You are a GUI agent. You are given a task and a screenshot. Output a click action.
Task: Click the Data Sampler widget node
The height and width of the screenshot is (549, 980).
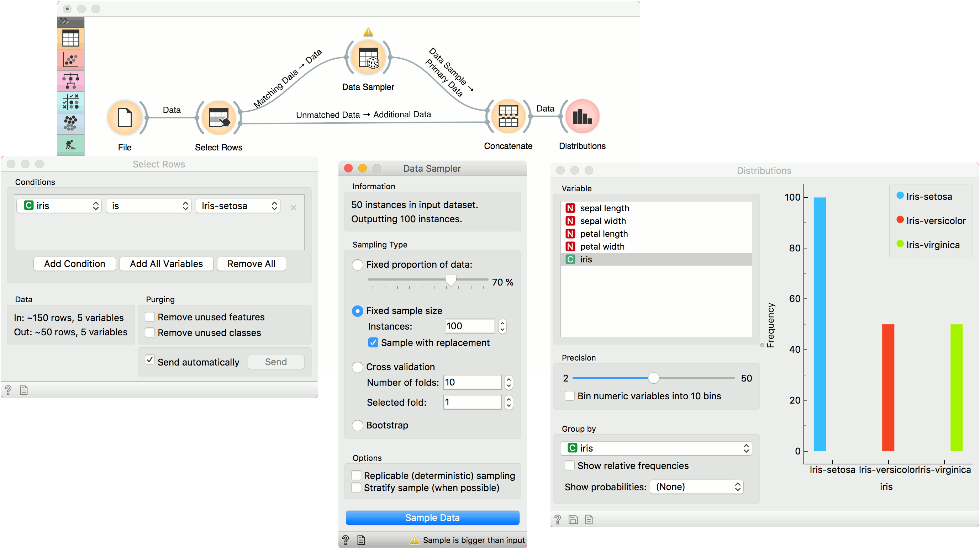point(368,58)
